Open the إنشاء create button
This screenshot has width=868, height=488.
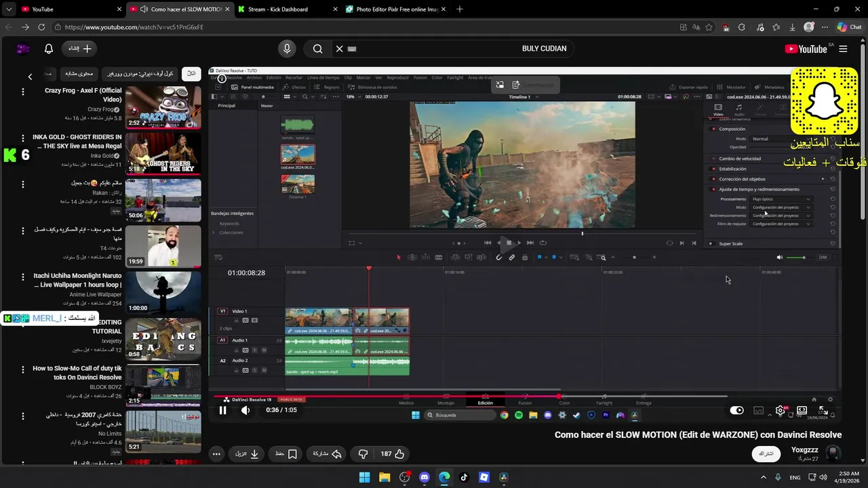[79, 49]
